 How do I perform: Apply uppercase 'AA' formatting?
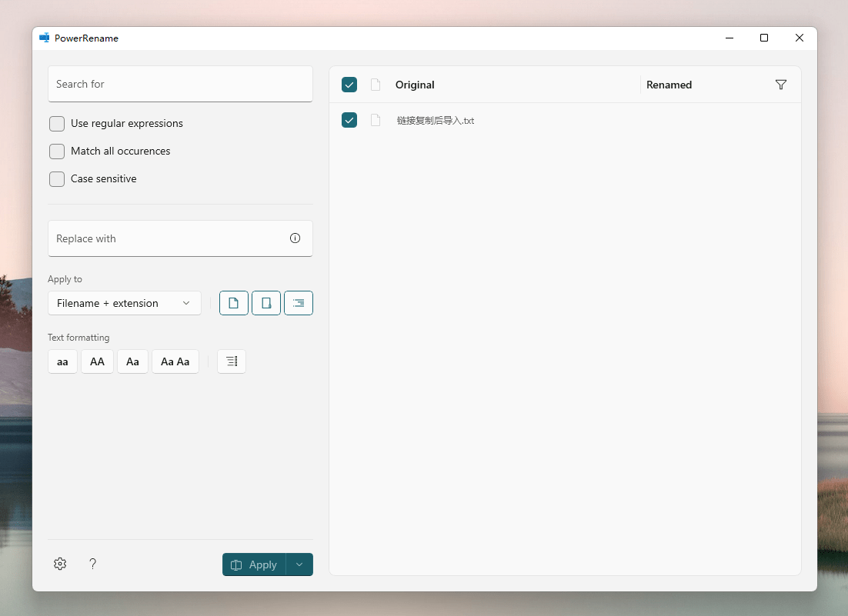pyautogui.click(x=98, y=361)
